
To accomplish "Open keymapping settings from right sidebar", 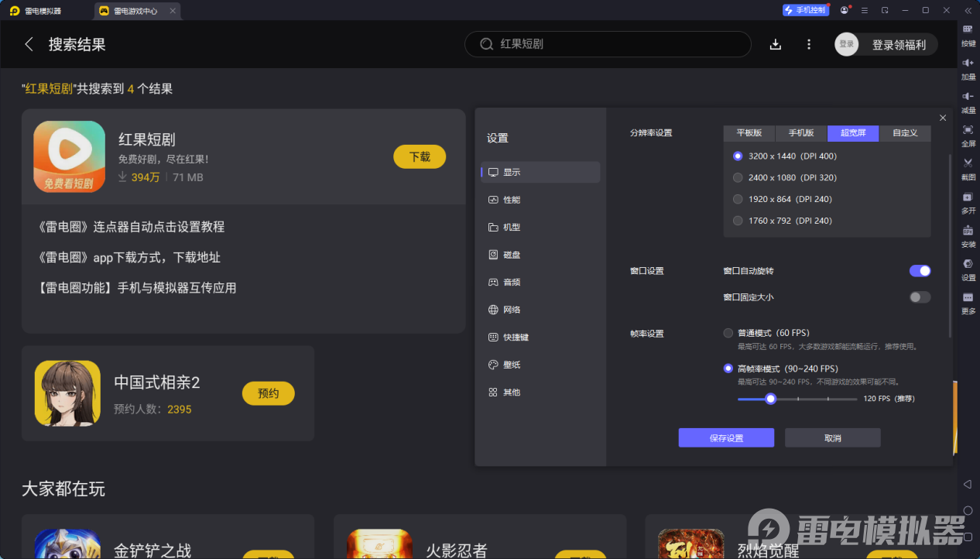I will pos(967,33).
